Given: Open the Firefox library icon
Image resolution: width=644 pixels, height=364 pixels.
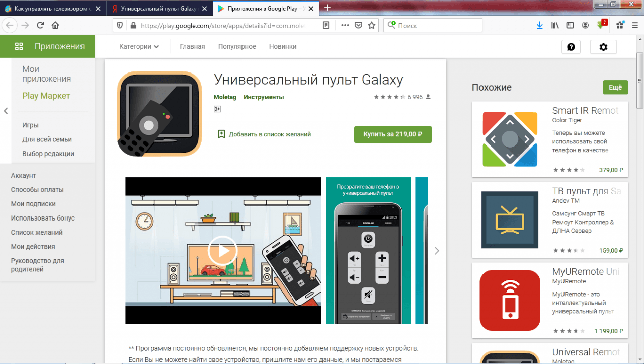Looking at the screenshot, I should tap(555, 25).
